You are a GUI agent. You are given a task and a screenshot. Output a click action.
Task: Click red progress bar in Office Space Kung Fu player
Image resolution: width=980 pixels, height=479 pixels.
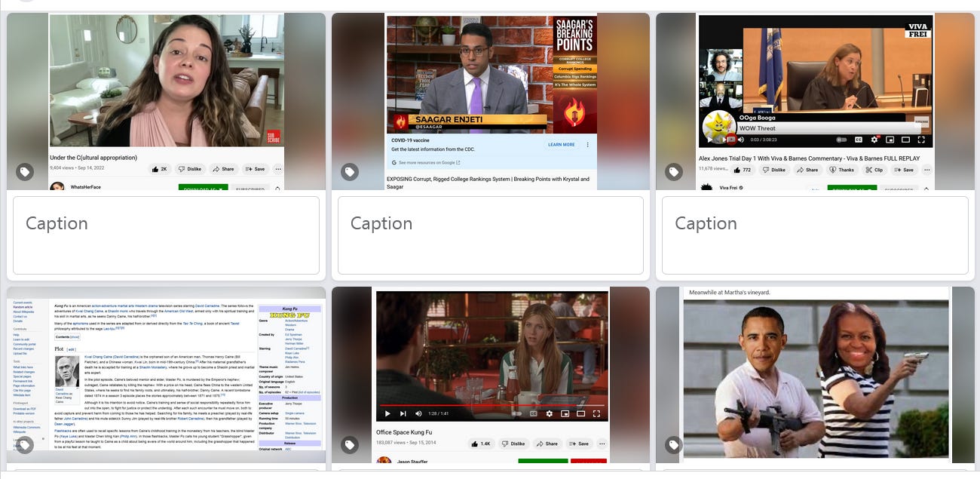pos(492,405)
